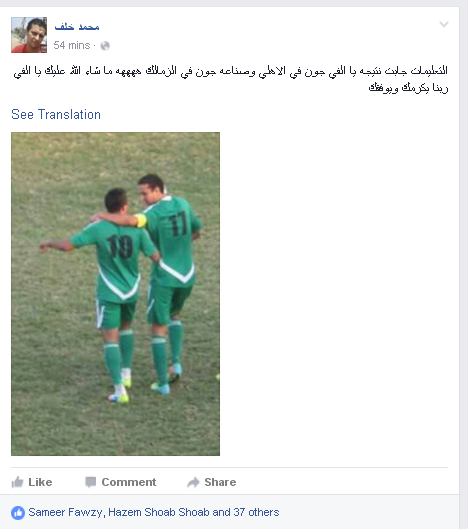This screenshot has height=532, width=470.
Task: Click the line ربنا يكرمك ويوفقك
Action: tap(409, 88)
